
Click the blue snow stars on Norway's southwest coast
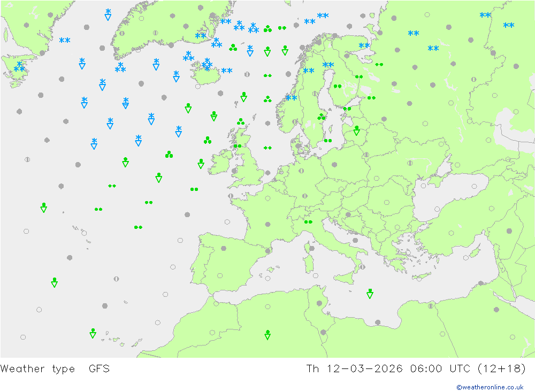292,98
